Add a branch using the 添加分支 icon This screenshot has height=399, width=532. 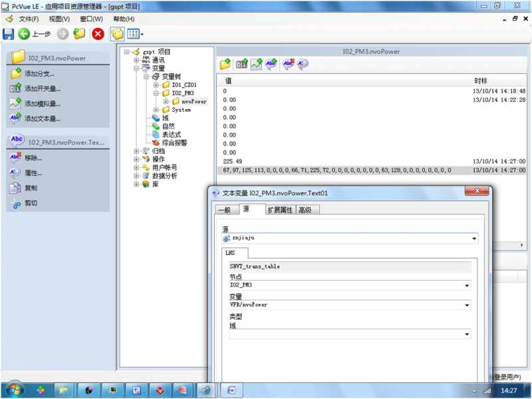15,73
